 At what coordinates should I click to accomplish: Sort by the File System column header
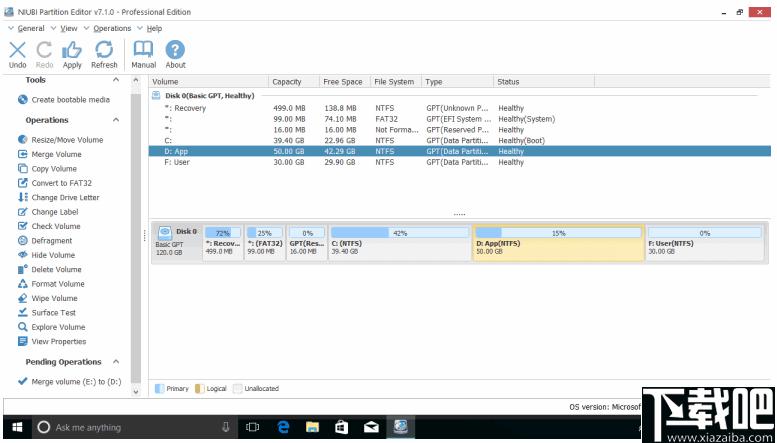(396, 82)
